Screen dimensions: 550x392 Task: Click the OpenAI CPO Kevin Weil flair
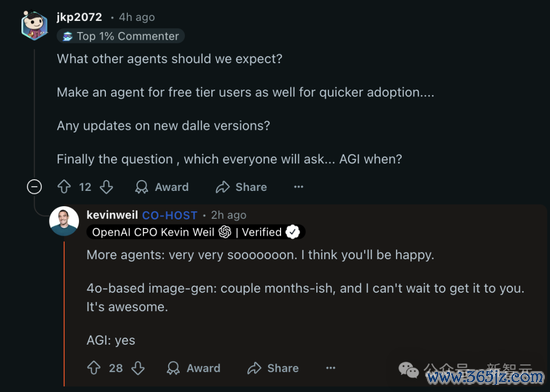(x=162, y=232)
